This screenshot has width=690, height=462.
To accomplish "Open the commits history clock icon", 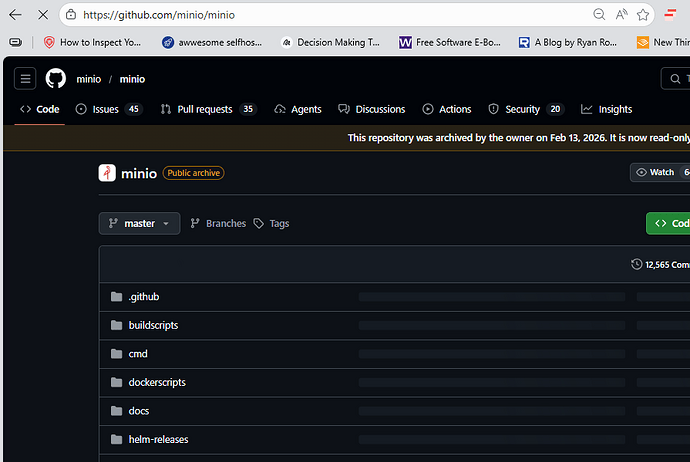I will coord(637,265).
